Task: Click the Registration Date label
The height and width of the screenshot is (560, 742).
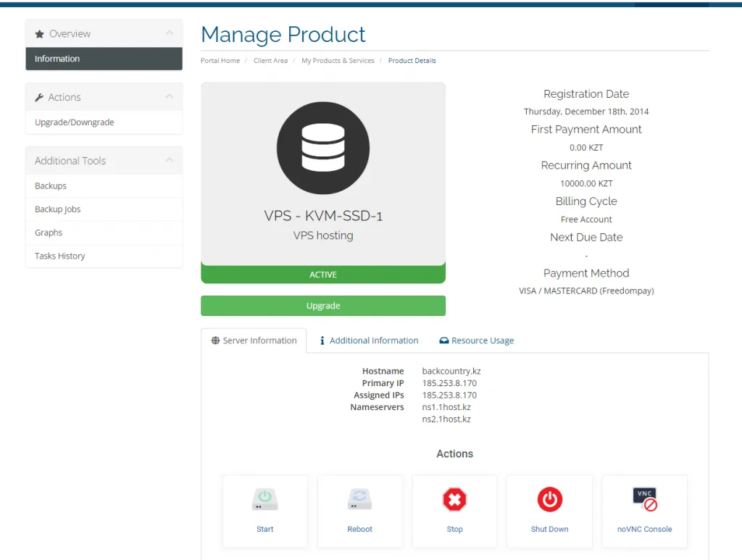Action: [586, 94]
